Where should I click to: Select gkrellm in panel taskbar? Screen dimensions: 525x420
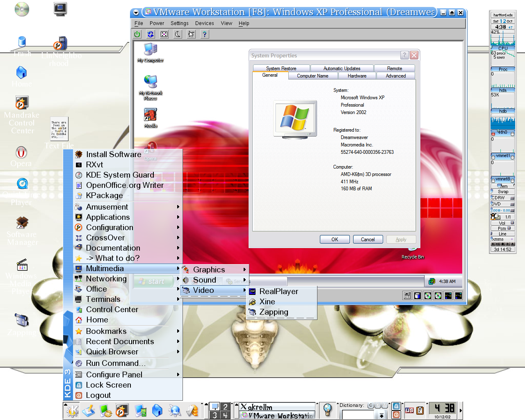coord(277,407)
